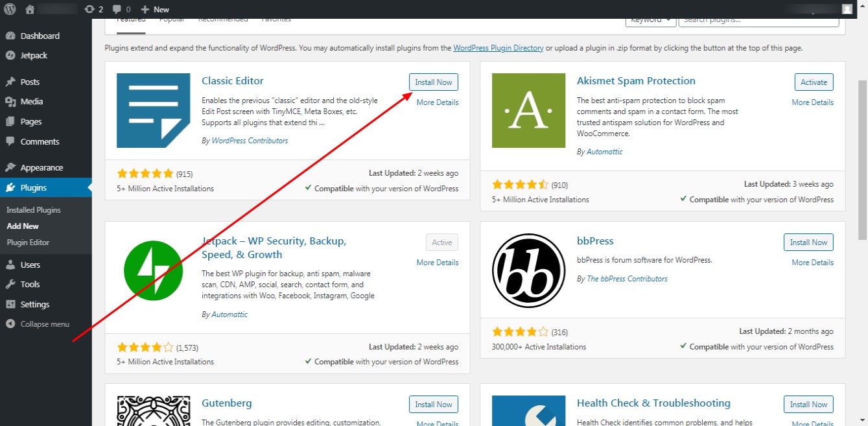Install the Classic Editor plugin
The width and height of the screenshot is (868, 426).
point(434,82)
